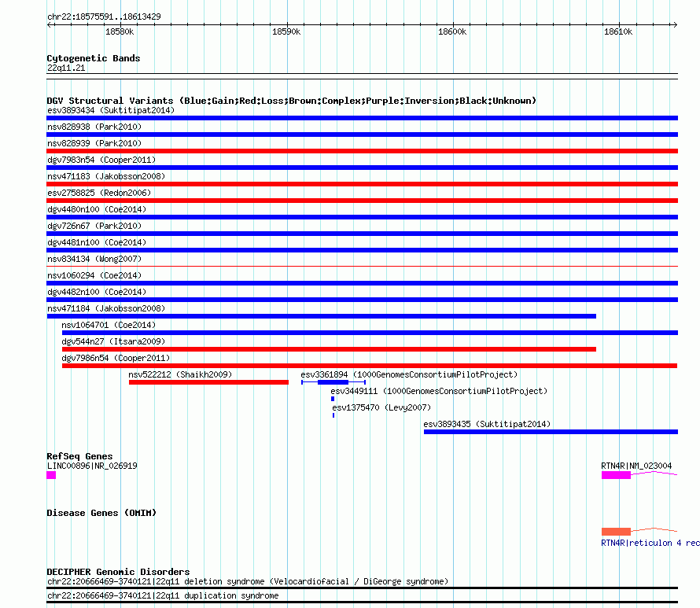The image size is (700, 608).
Task: Click the 18590k ruler marker
Action: pos(286,31)
